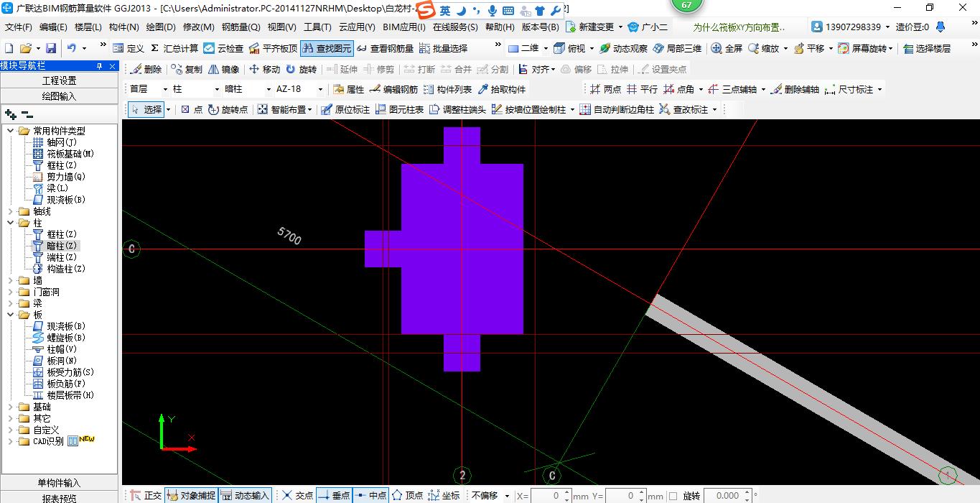Click 平齐板顶 tool
980x503 pixels.
point(272,48)
